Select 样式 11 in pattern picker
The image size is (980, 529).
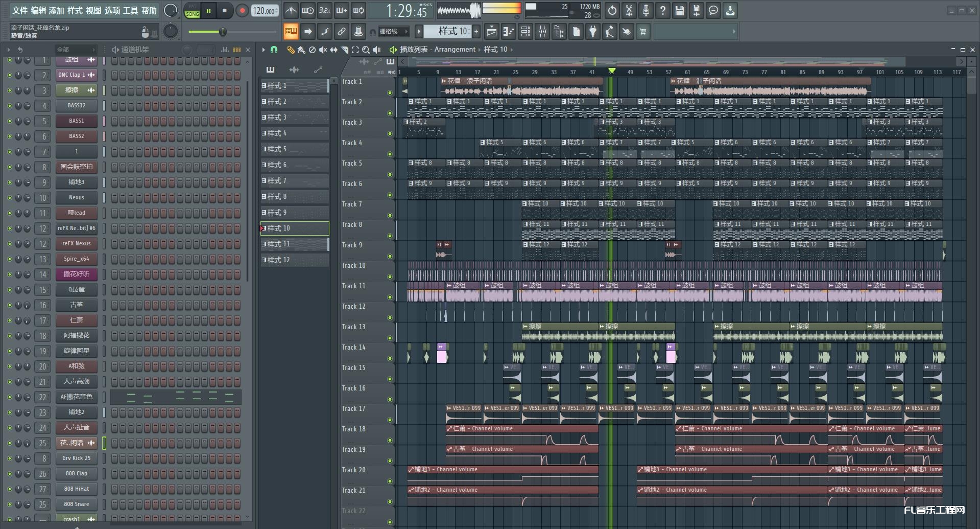pos(294,244)
